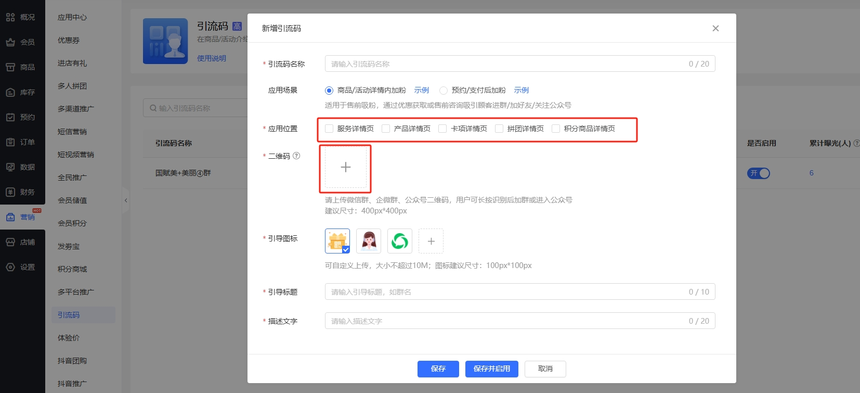Open 抖音推广 in the submenu
This screenshot has width=860, height=393.
click(72, 383)
